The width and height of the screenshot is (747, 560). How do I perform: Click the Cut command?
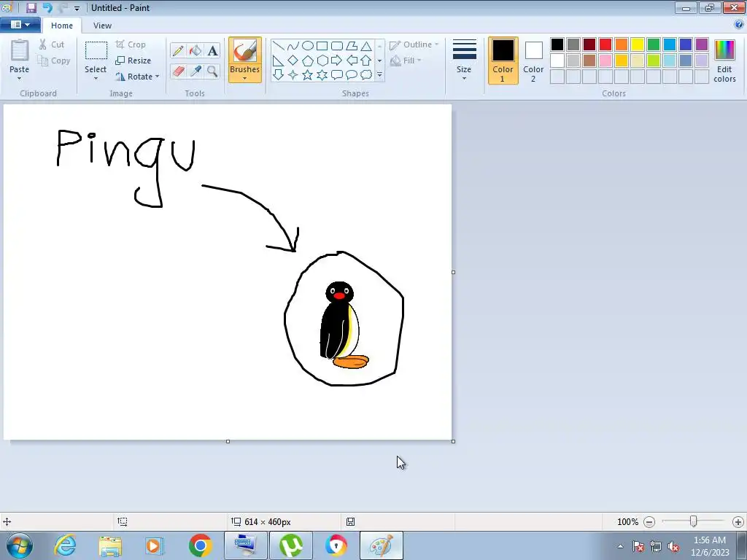(52, 44)
